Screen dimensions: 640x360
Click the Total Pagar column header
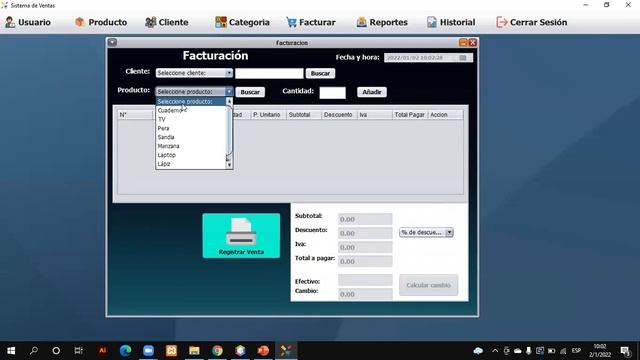(x=410, y=115)
